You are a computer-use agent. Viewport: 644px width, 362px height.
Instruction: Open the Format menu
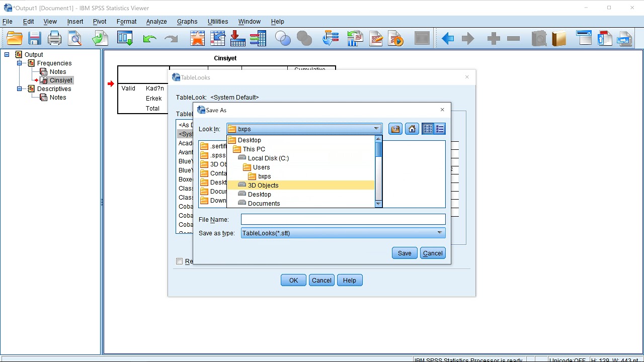[126, 22]
